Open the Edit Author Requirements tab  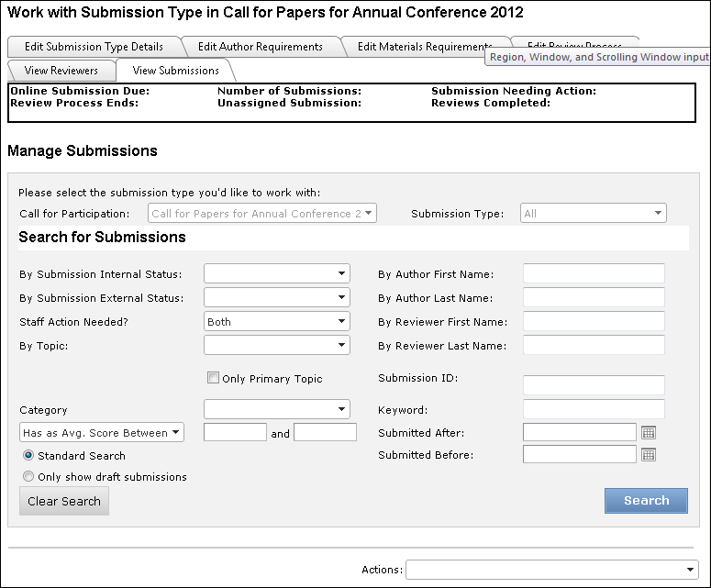pos(260,47)
